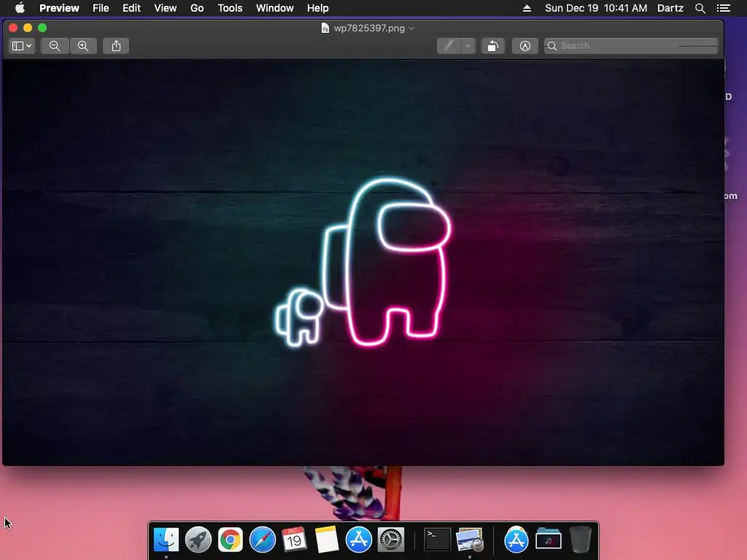Image resolution: width=747 pixels, height=560 pixels.
Task: Open Spotlight search magnifier
Action: [x=700, y=8]
